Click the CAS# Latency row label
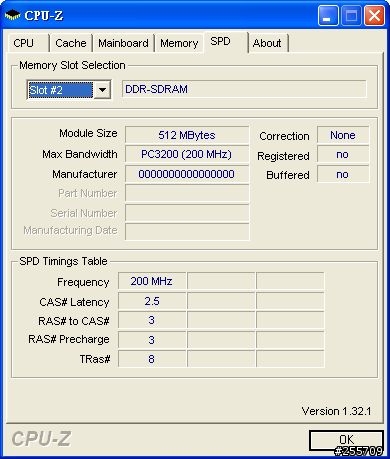The image size is (390, 459). pos(74,302)
